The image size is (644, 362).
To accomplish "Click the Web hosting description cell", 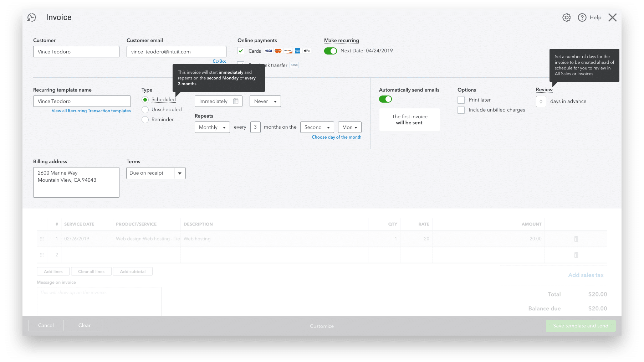I will [x=274, y=239].
